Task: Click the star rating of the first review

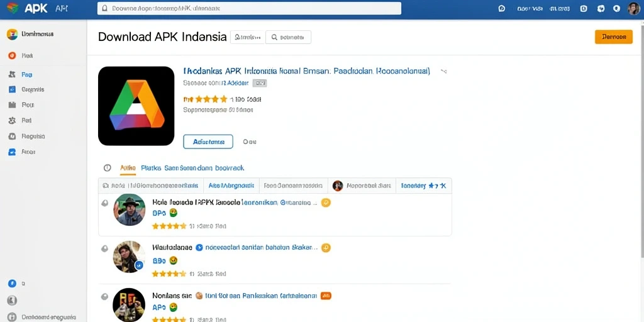Action: pyautogui.click(x=169, y=226)
